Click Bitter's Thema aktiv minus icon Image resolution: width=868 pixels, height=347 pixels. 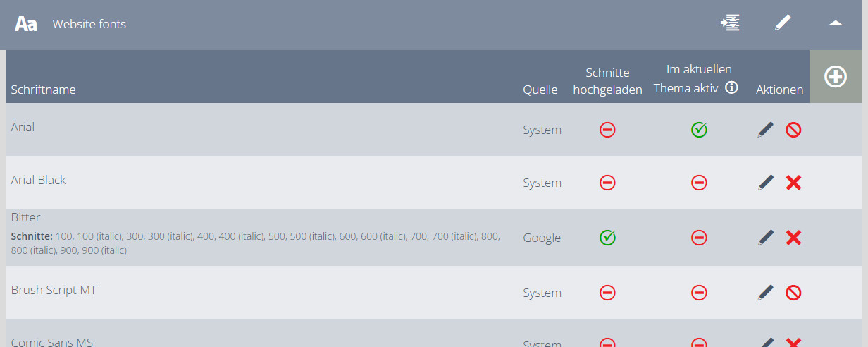(x=699, y=238)
